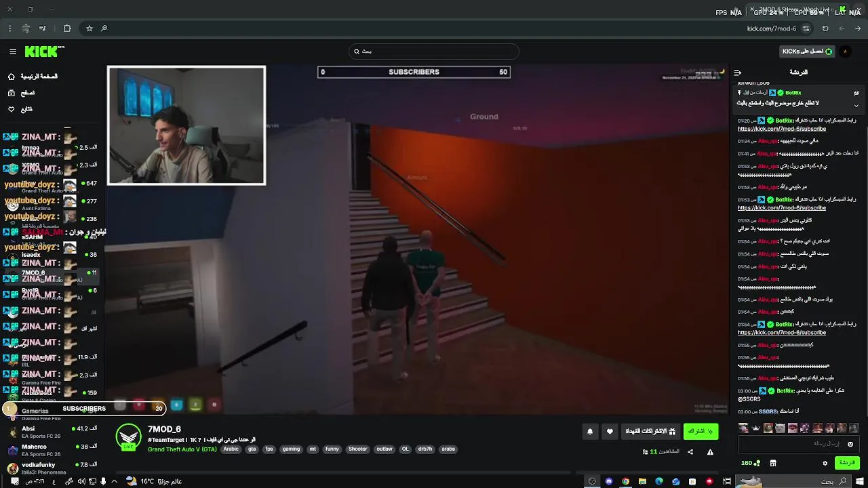Open the home page sidebar item
868x488 pixels.
pyautogui.click(x=33, y=77)
